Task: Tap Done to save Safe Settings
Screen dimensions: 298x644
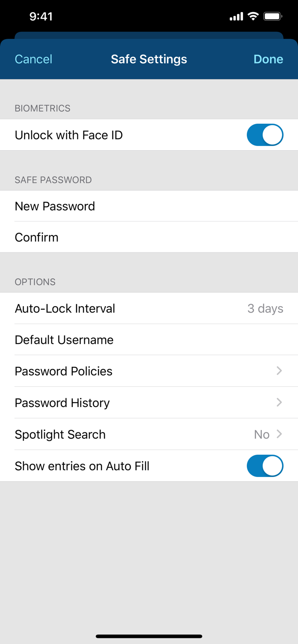Action: click(268, 59)
